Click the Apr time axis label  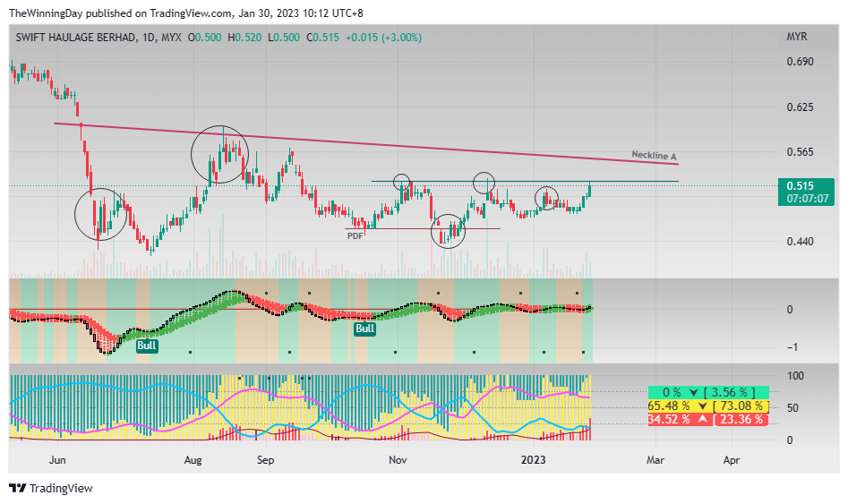[732, 460]
